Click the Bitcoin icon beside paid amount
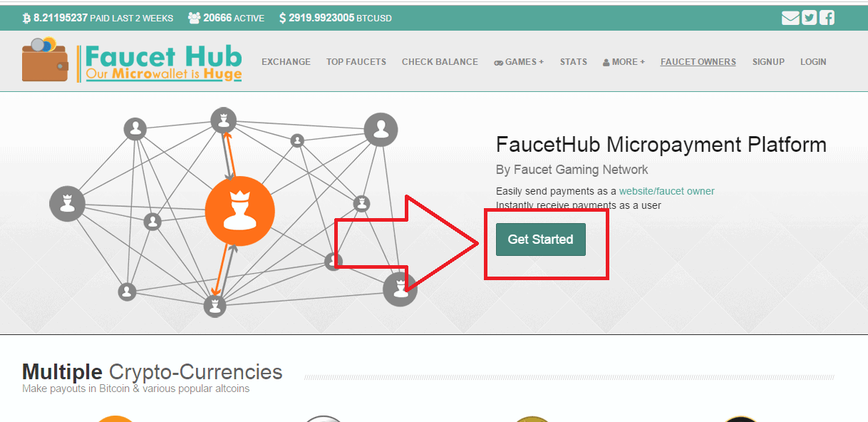This screenshot has width=868, height=422. (26, 18)
